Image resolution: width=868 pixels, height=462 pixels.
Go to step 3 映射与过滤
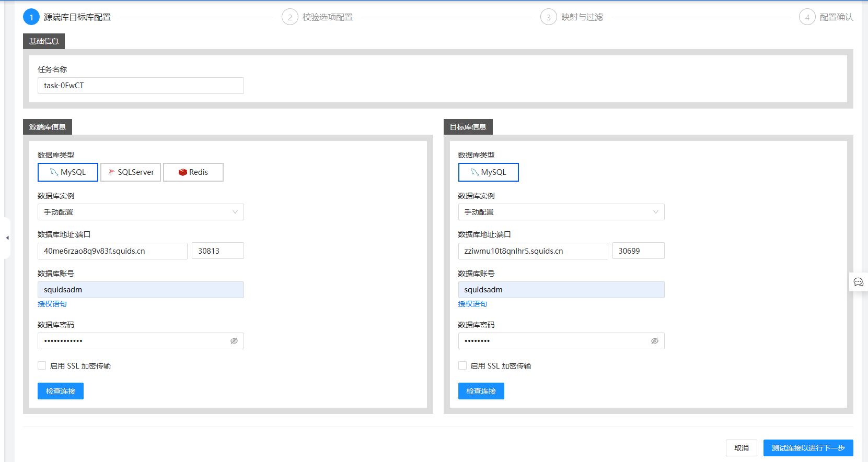coord(572,17)
